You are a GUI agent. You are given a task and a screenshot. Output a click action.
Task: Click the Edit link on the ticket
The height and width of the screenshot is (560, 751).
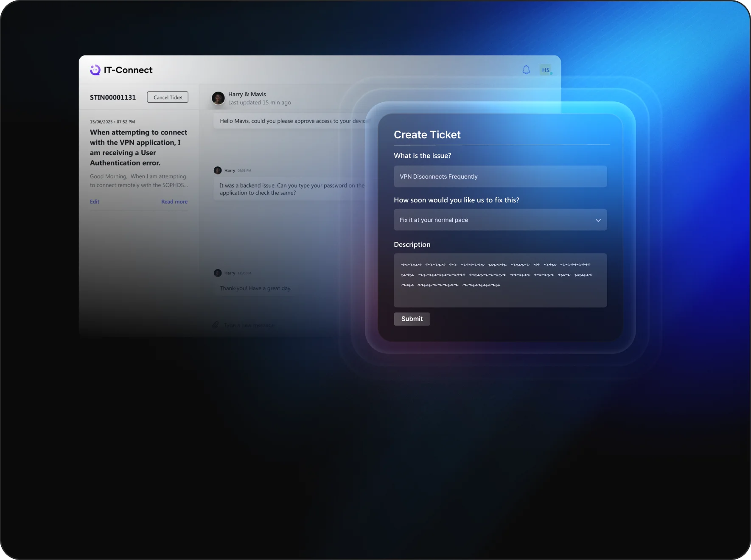click(x=95, y=202)
